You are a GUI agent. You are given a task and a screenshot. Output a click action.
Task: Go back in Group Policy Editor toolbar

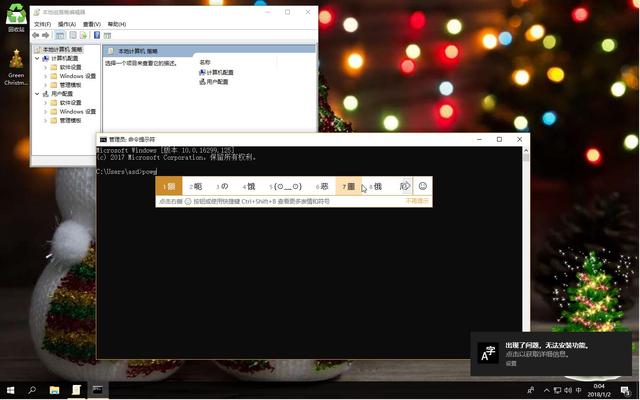click(36, 36)
